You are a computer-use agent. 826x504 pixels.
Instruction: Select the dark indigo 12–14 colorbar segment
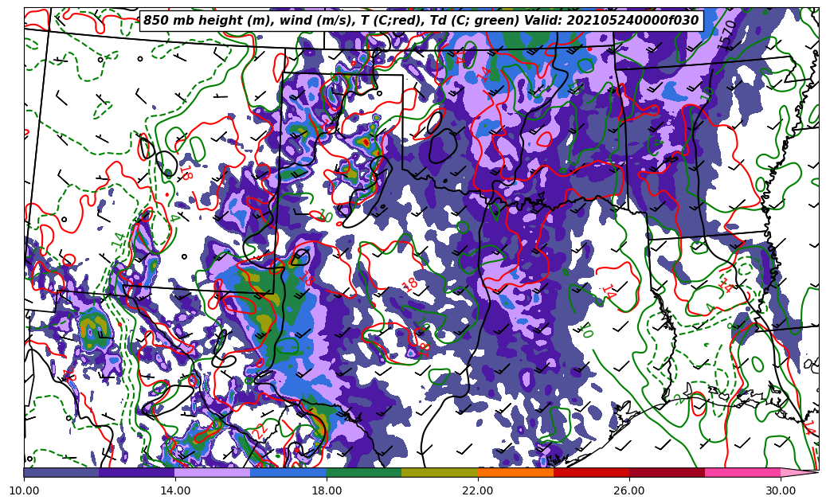click(137, 472)
